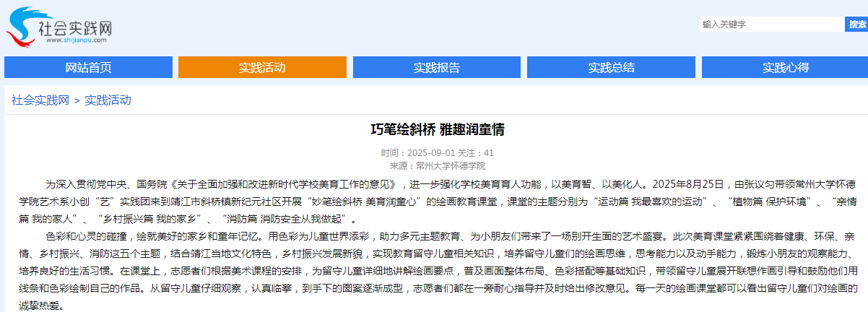Viewport: 868px width, 312px height.
Task: Click the 实践活动 breadcrumb link
Action: coord(108,100)
